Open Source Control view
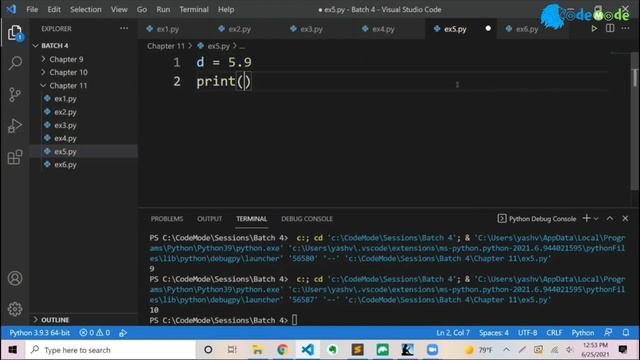 15,95
